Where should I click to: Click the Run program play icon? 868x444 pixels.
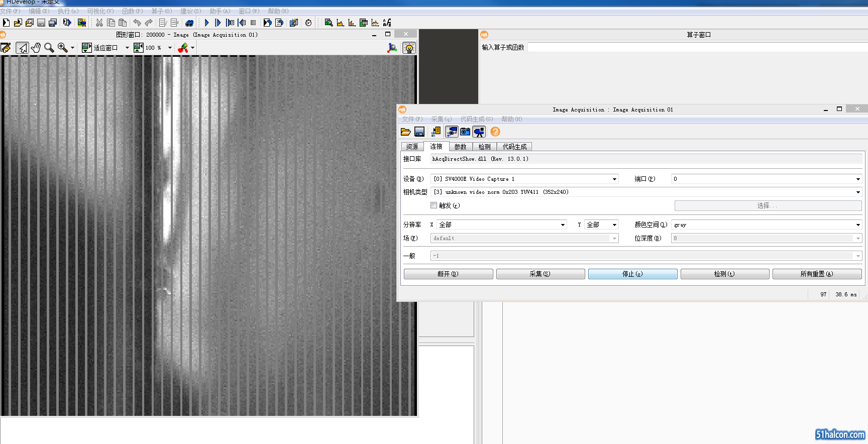[x=206, y=23]
